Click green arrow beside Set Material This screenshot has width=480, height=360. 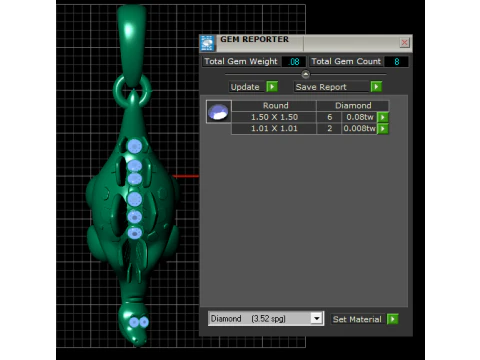393,319
